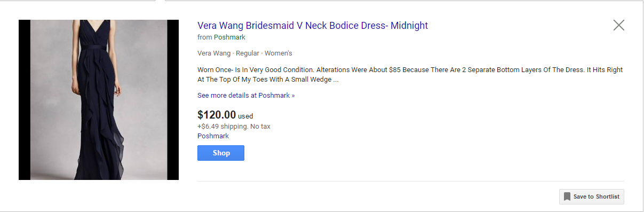Click the Poshmark seller link below shipping
644x212 pixels.
tap(213, 136)
